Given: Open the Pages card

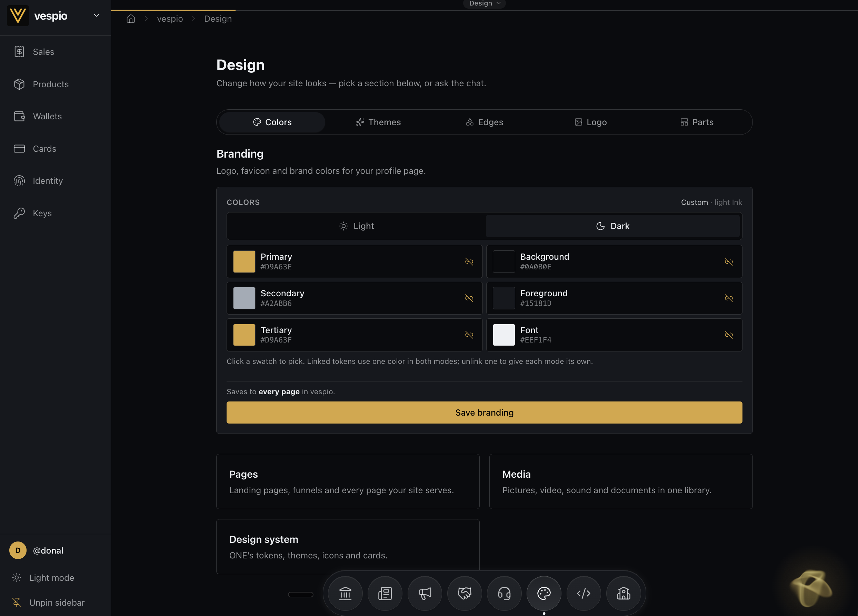Looking at the screenshot, I should click(x=348, y=481).
